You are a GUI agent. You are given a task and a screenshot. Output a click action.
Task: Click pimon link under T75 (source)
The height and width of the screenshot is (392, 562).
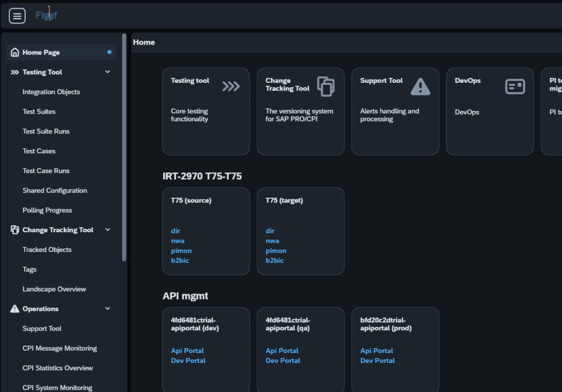pyautogui.click(x=181, y=251)
